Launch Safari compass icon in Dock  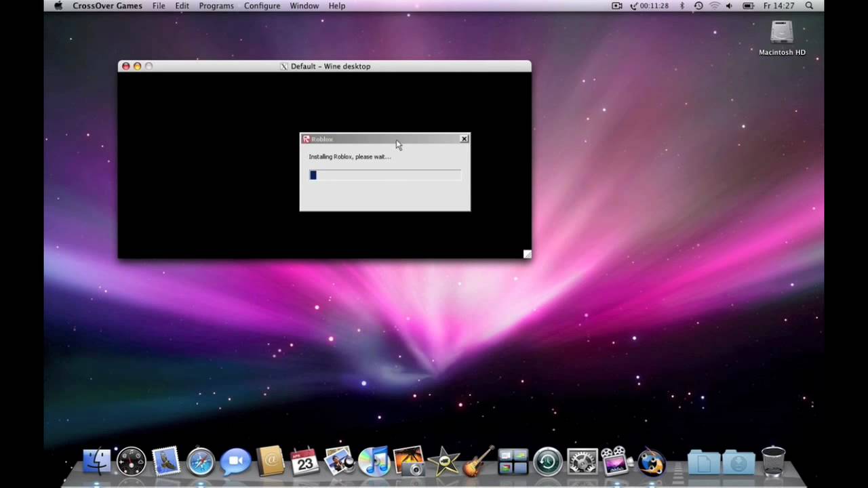coord(201,462)
